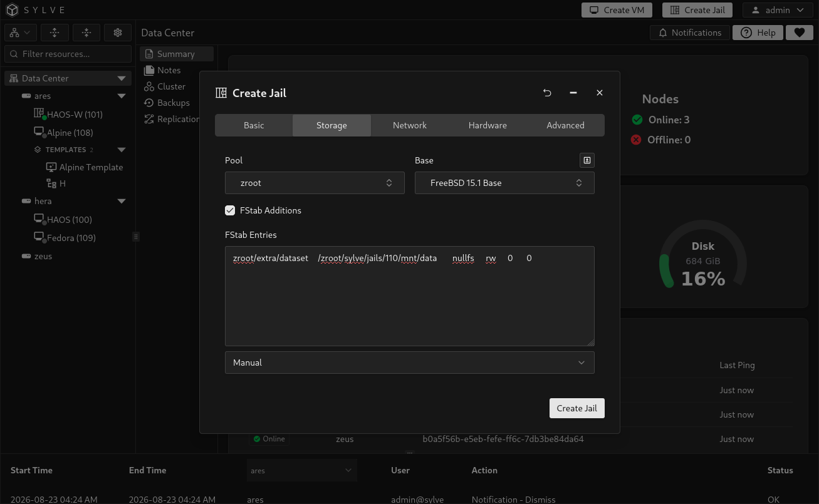
Task: Open the Hardware tab
Action: point(488,125)
